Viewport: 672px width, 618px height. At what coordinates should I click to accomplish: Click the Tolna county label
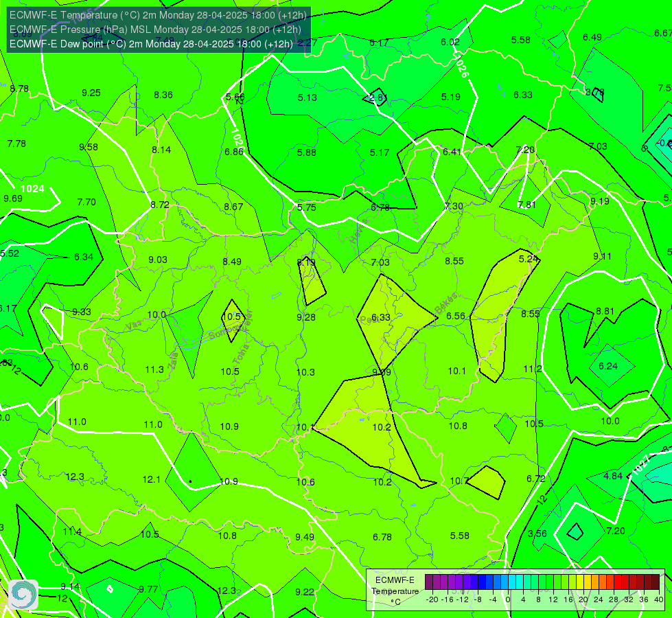pyautogui.click(x=242, y=354)
